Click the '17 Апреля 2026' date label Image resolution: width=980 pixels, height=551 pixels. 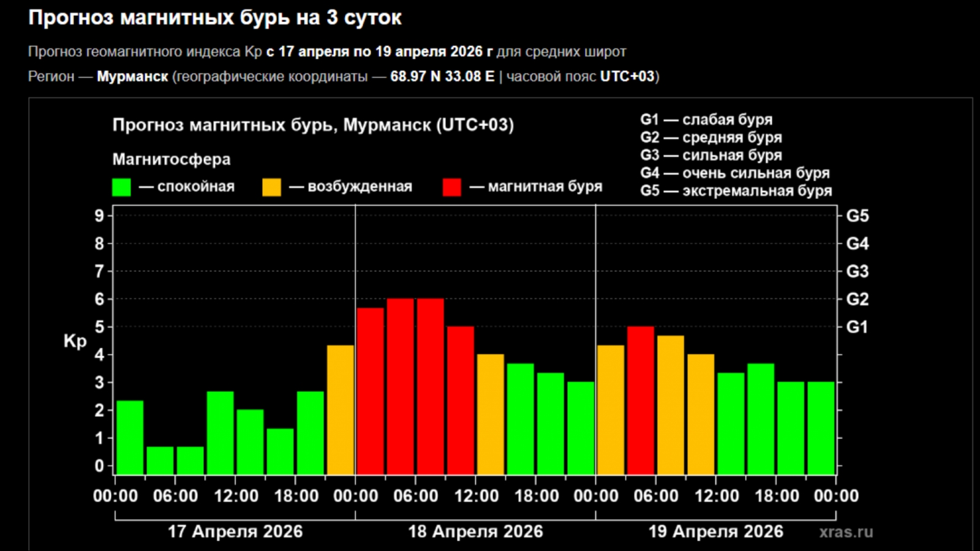pos(235,531)
